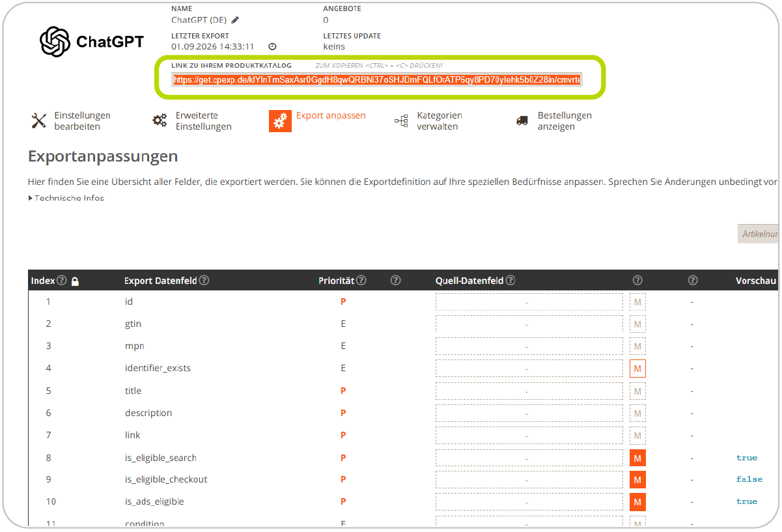This screenshot has height=532, width=782.
Task: Click help icon above the M buttons column
Action: (x=637, y=281)
